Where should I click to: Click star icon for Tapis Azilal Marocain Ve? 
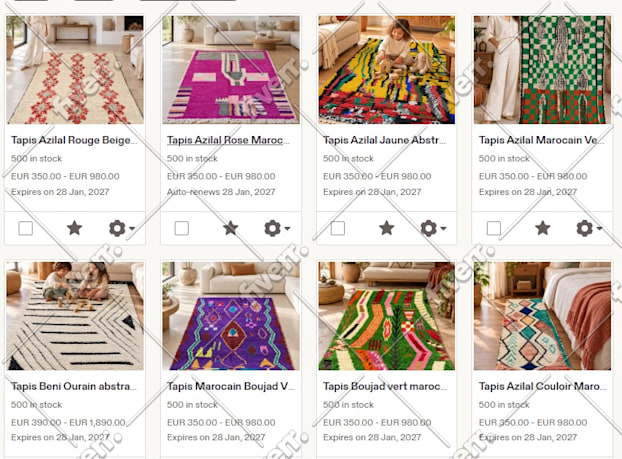tap(542, 228)
